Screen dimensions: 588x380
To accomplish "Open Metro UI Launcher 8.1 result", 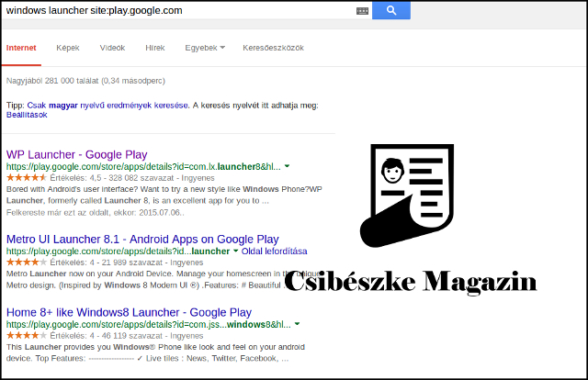I will [x=142, y=239].
